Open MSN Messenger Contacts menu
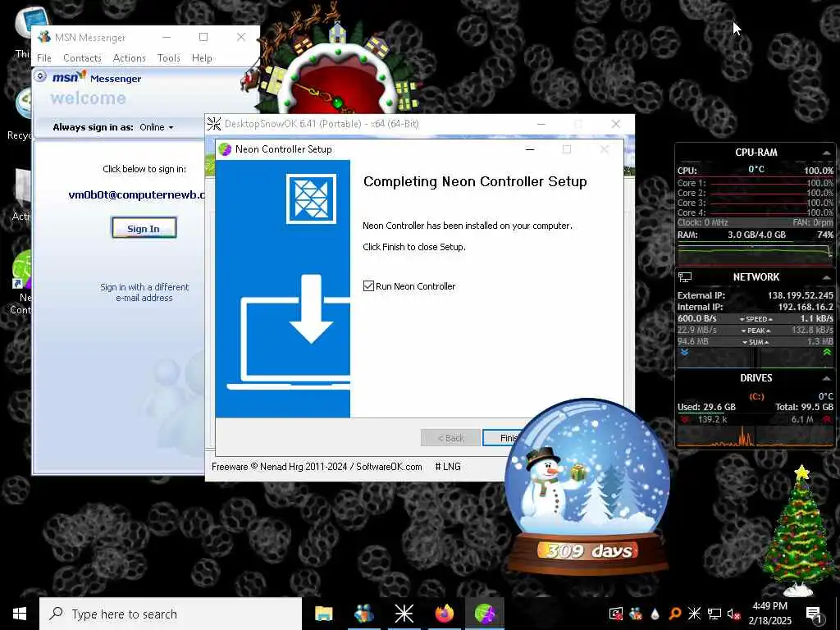The height and width of the screenshot is (630, 840). 82,58
